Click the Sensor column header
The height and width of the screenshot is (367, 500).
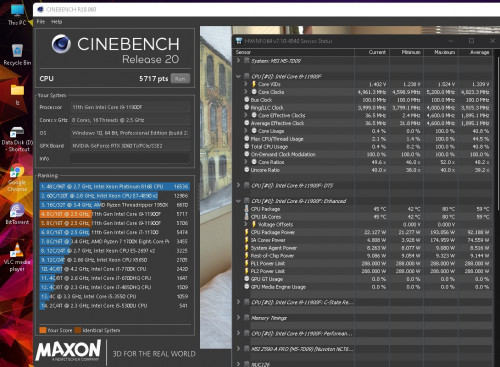pyautogui.click(x=294, y=52)
